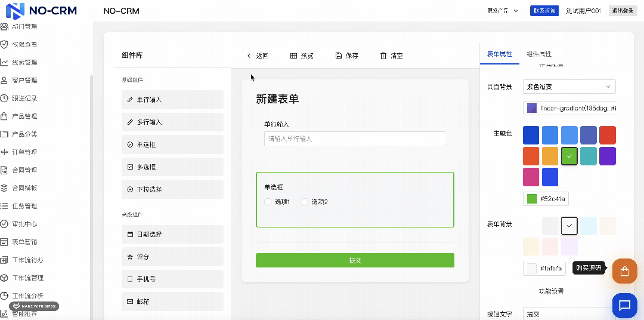The image size is (644, 320).
Task: Add the 邮箱 email component
Action: pos(172,301)
